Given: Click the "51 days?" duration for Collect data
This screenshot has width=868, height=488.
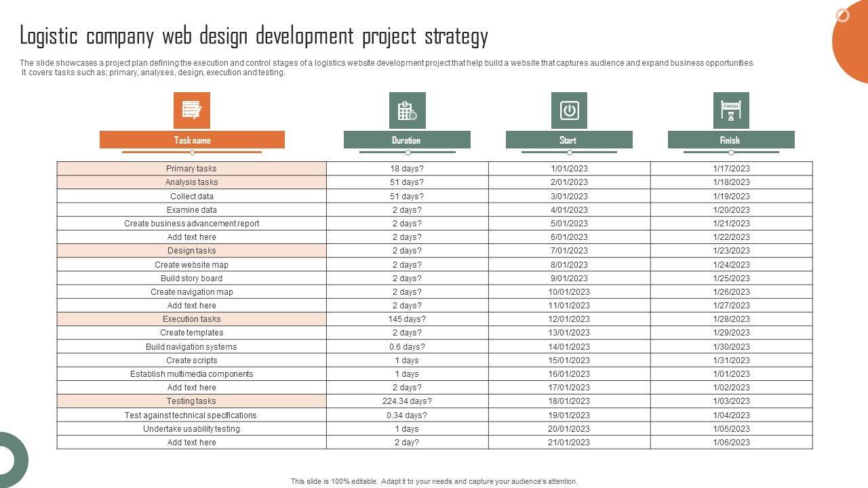Looking at the screenshot, I should (x=407, y=196).
